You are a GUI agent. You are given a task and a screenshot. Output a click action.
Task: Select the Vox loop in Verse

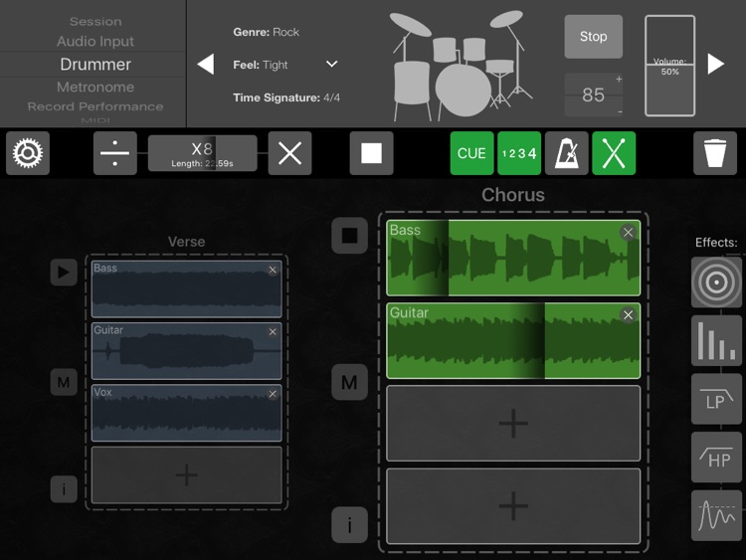click(x=187, y=413)
